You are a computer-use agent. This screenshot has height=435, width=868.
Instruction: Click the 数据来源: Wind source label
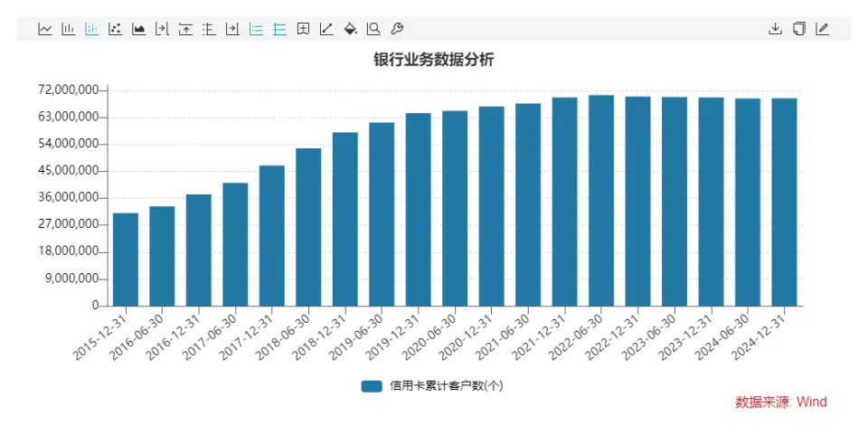click(780, 402)
